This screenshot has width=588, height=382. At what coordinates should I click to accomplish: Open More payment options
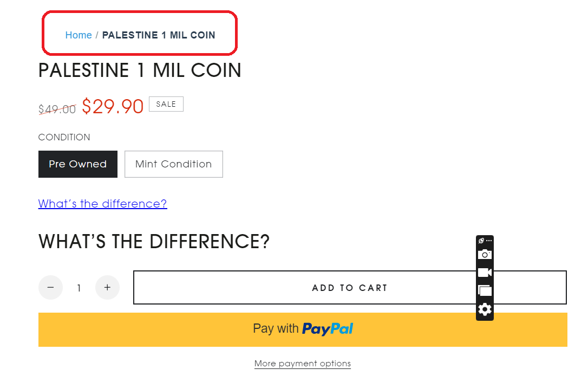303,363
